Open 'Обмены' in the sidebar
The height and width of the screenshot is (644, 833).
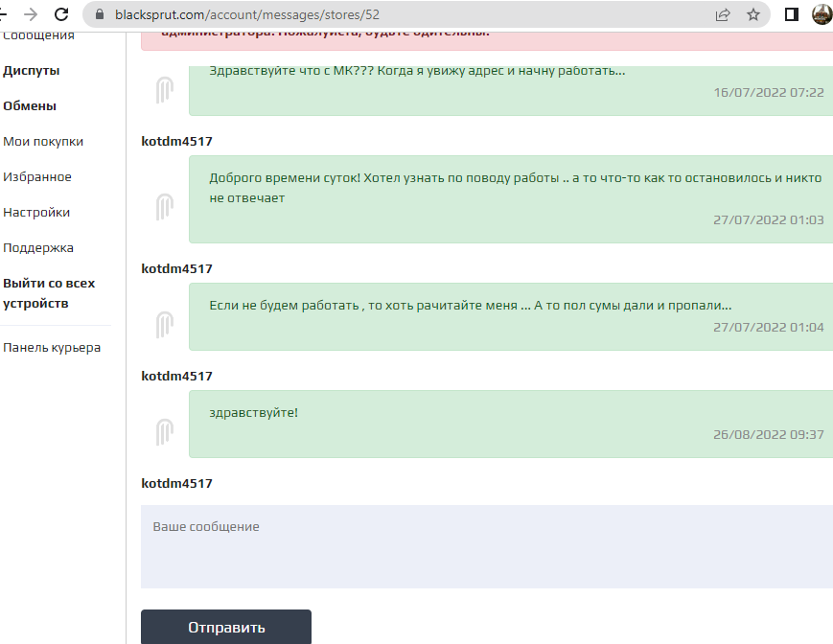click(30, 105)
